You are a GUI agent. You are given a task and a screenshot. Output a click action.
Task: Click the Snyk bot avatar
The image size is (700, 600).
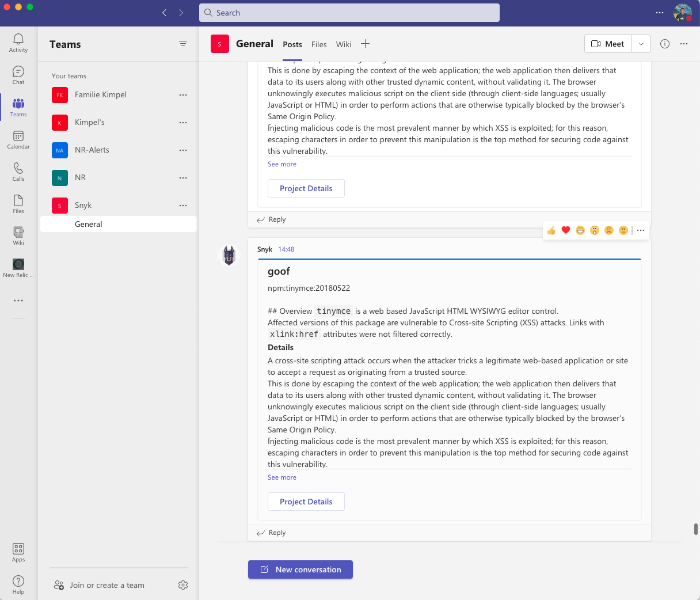[x=229, y=255]
